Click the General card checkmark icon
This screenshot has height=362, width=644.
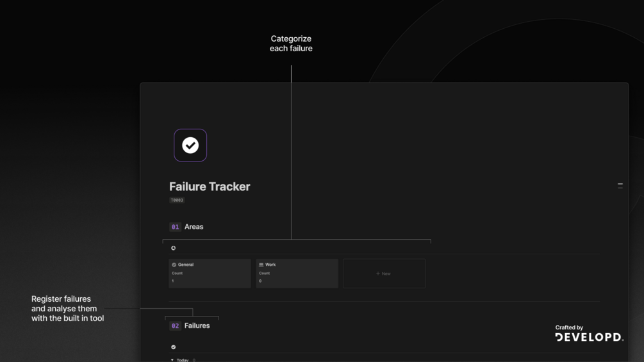tap(174, 265)
